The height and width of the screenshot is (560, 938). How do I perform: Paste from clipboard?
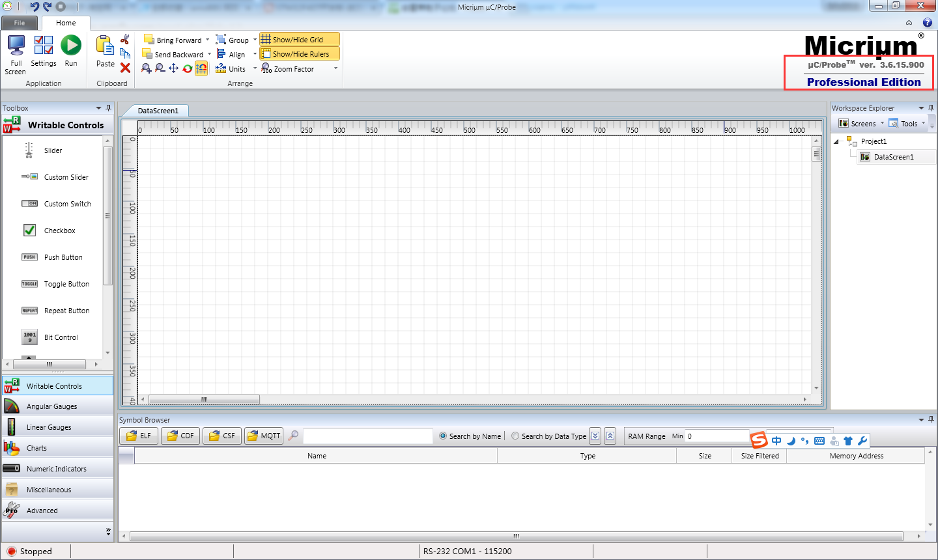click(x=105, y=51)
